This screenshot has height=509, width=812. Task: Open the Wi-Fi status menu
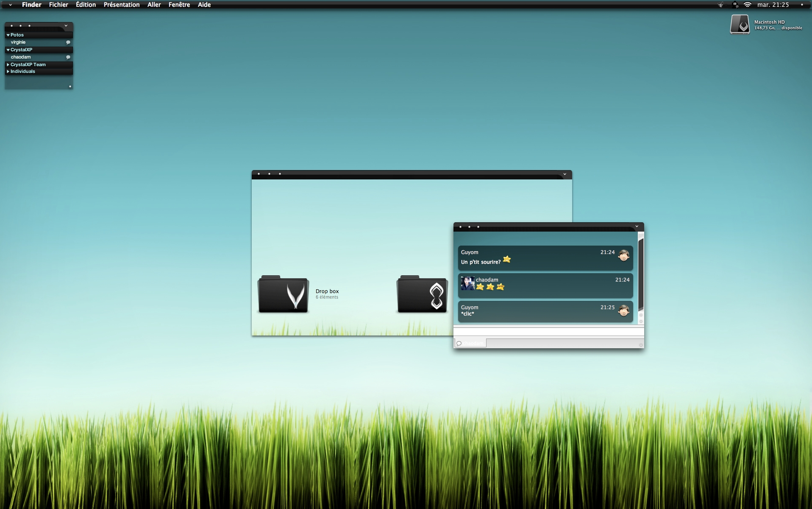pos(748,5)
